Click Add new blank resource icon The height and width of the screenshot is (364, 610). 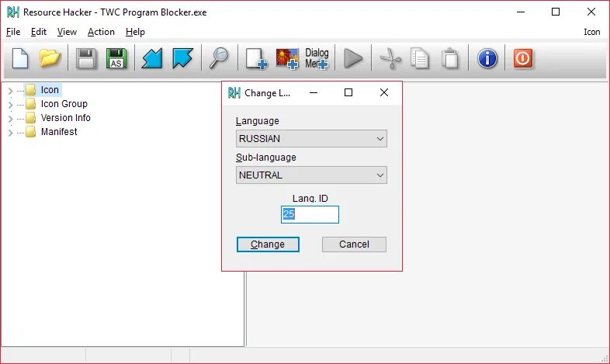coord(256,59)
